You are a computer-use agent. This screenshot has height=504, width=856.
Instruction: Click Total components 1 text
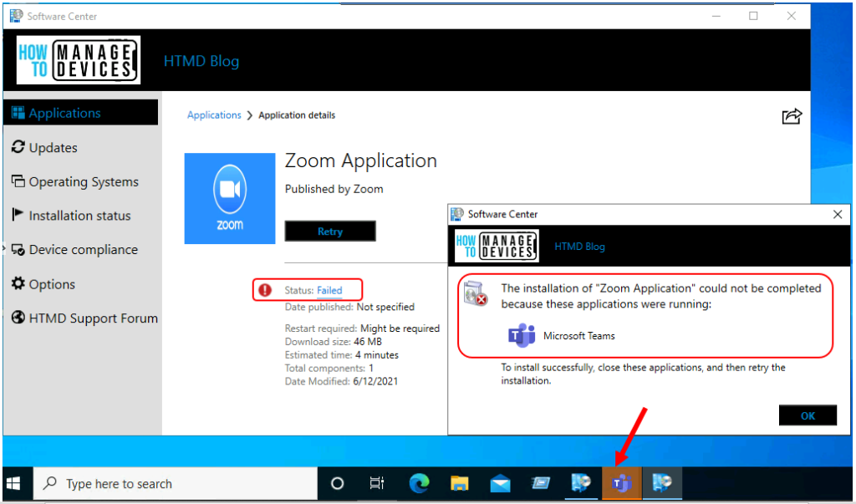pyautogui.click(x=329, y=368)
